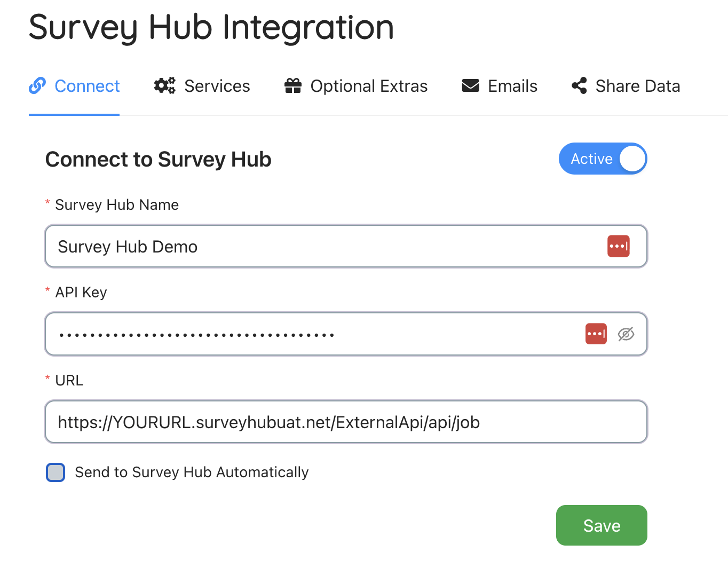Click the share icon beside Share Data
Image resolution: width=728 pixels, height=568 pixels.
[579, 85]
